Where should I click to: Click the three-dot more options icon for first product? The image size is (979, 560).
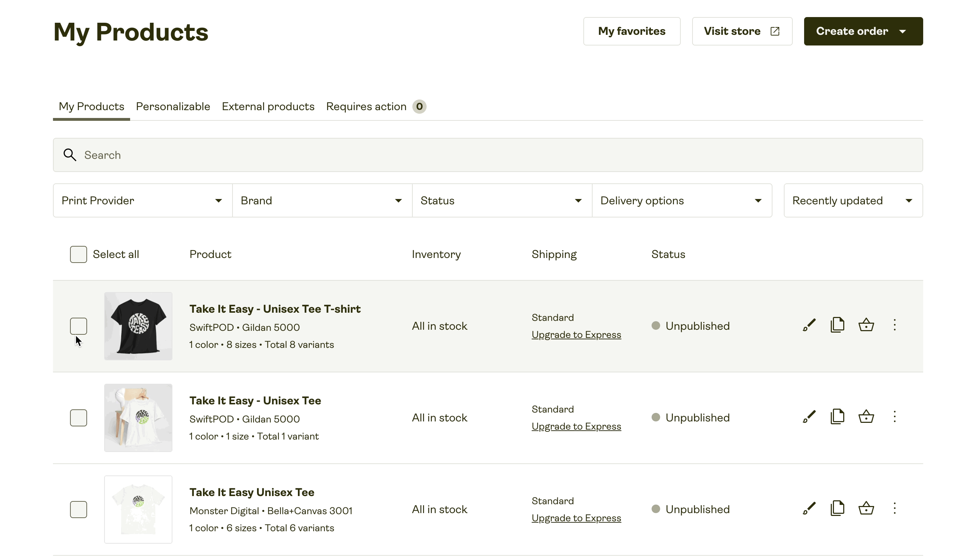click(894, 325)
